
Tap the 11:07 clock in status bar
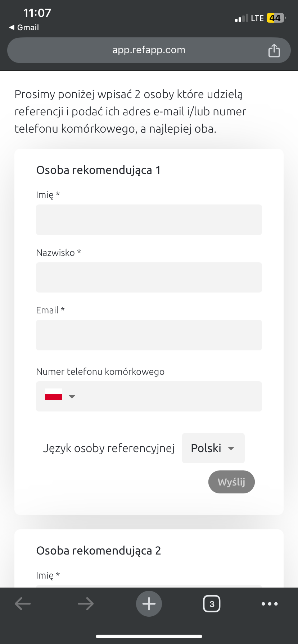coord(37,13)
